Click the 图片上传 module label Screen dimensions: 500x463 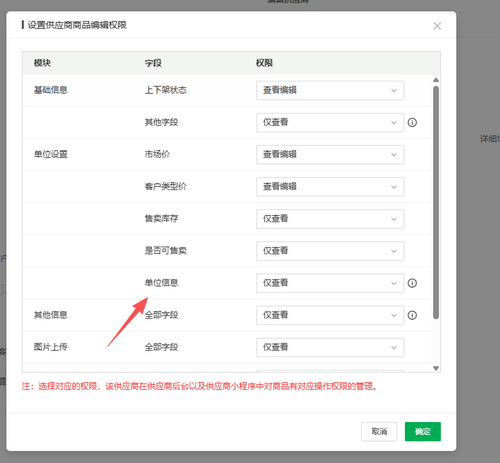click(x=51, y=347)
